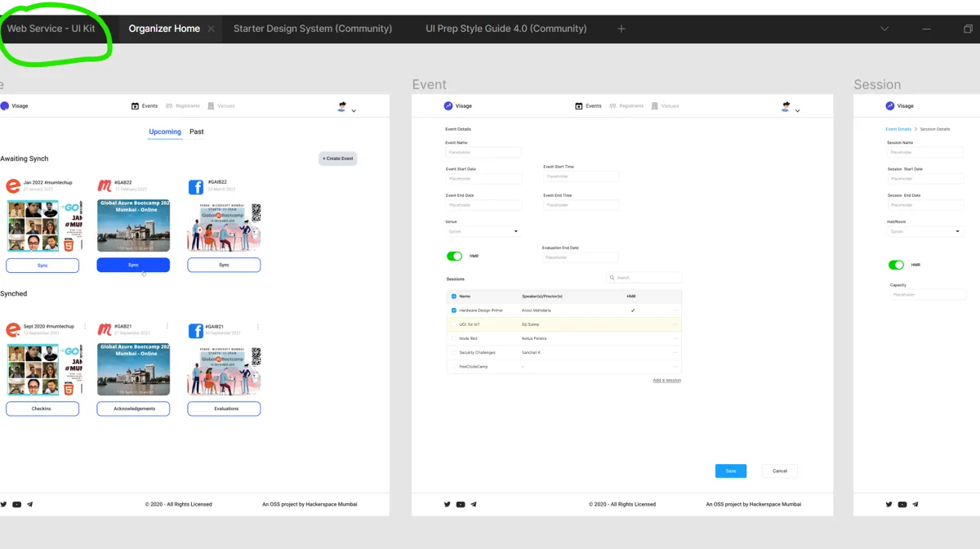Click the Twitter icon in Event frame footer
Screen dimensions: 980x549
[x=448, y=504]
